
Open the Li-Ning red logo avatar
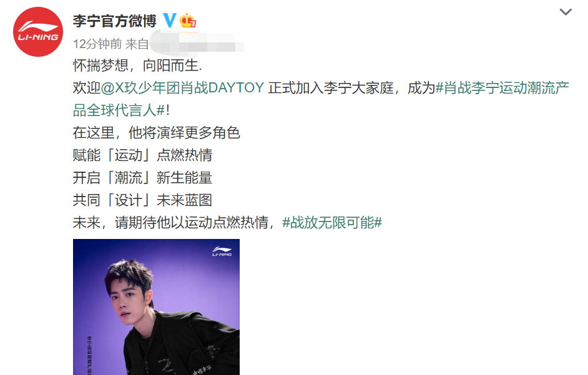pos(38,32)
